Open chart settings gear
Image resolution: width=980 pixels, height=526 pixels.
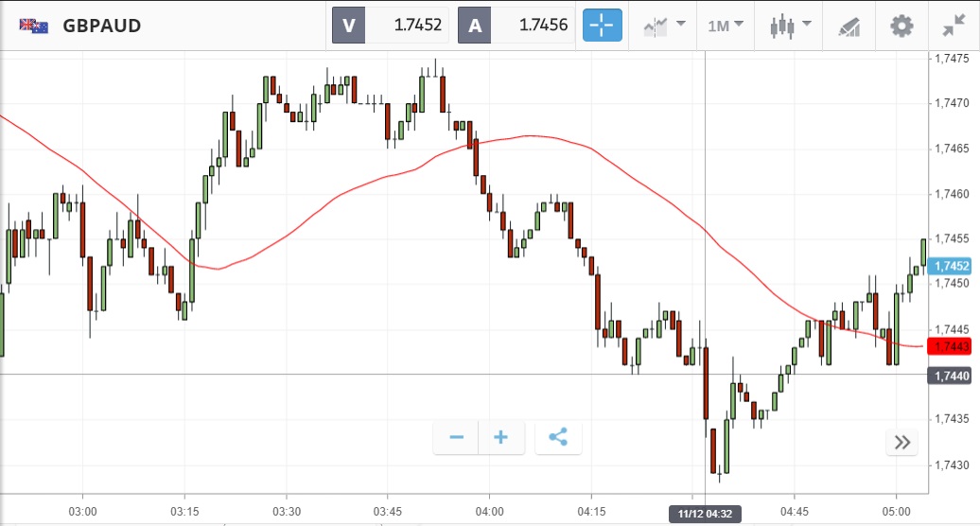pos(902,26)
